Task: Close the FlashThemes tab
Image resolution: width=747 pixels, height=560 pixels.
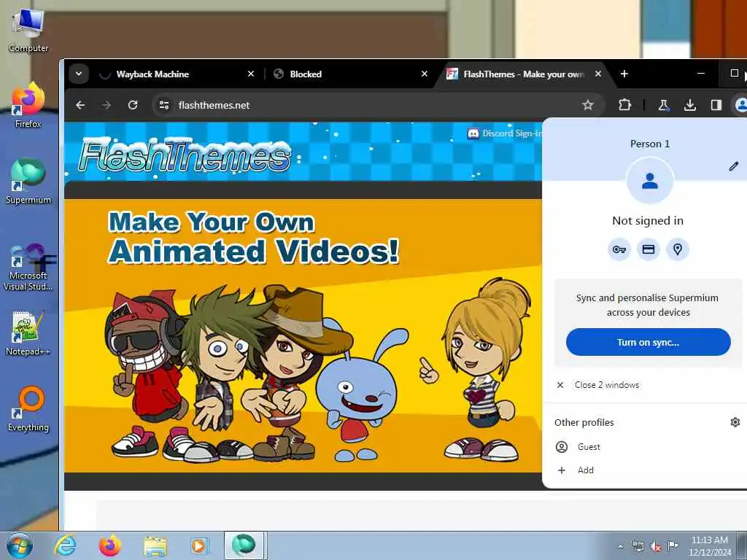Action: pyautogui.click(x=598, y=74)
